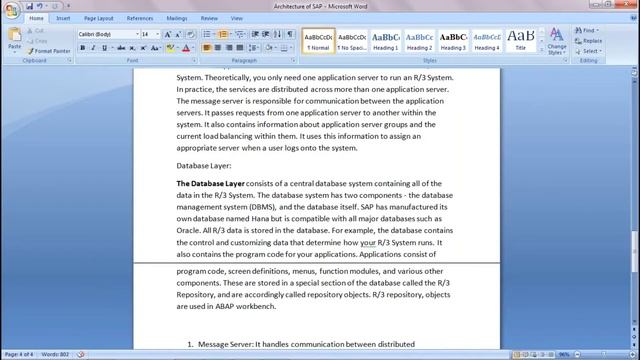Image resolution: width=640 pixels, height=360 pixels.
Task: Open the borders dropdown arrow
Action: 291,48
